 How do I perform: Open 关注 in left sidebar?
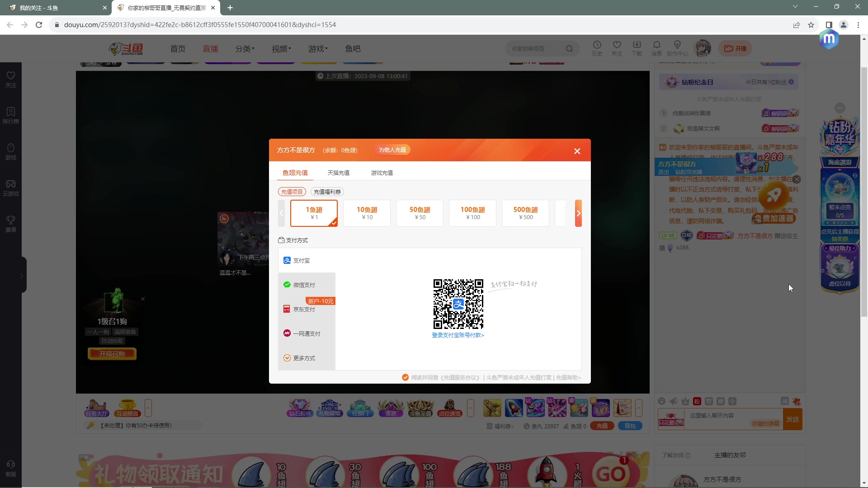(x=11, y=80)
